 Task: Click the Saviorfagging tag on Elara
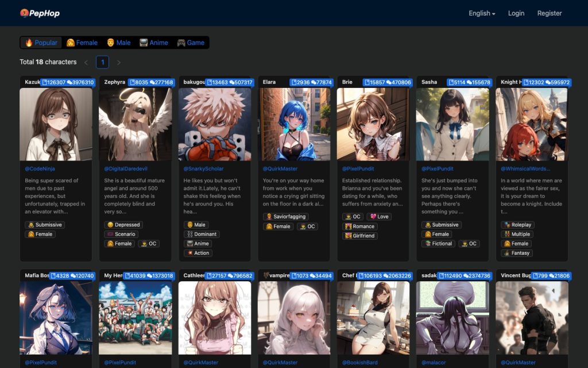tap(286, 217)
